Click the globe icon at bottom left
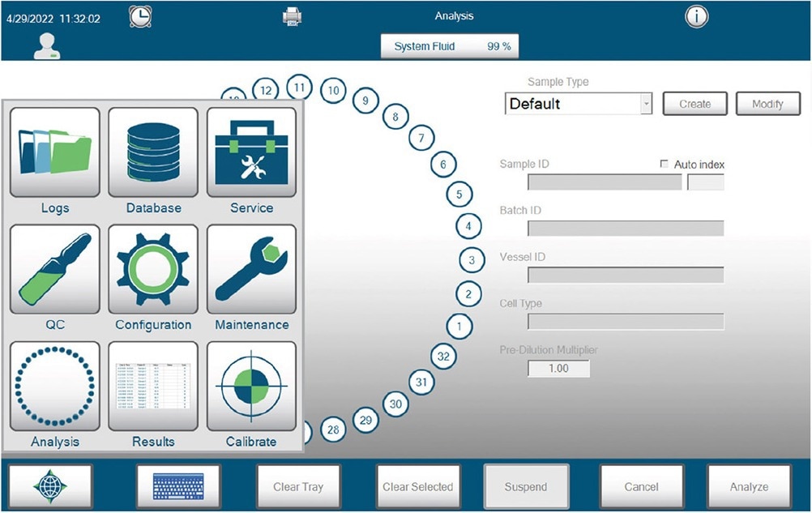 53,484
